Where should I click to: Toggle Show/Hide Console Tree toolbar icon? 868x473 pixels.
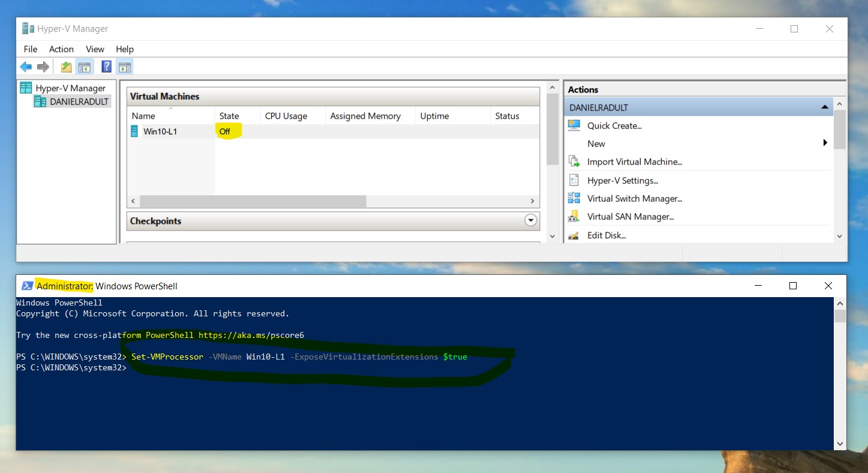(85, 67)
